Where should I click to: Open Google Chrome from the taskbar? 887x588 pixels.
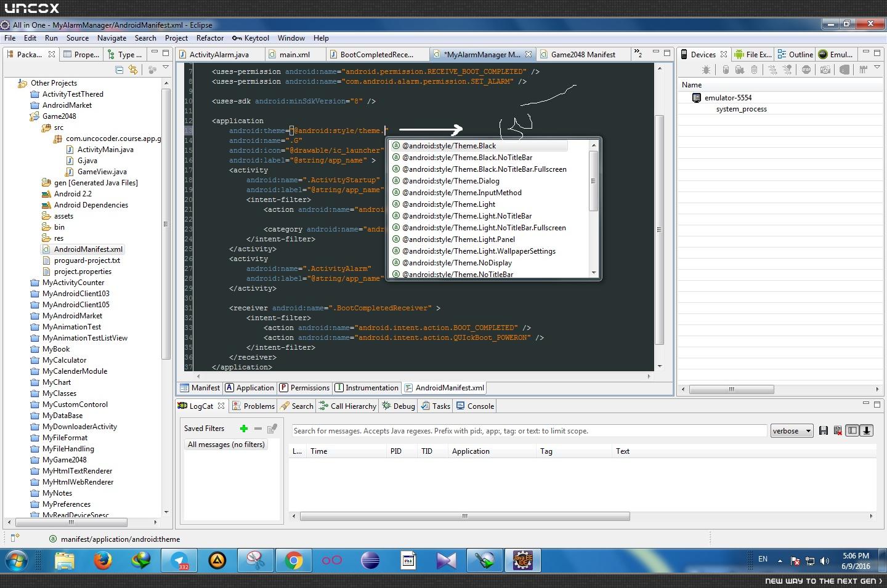[x=294, y=560]
